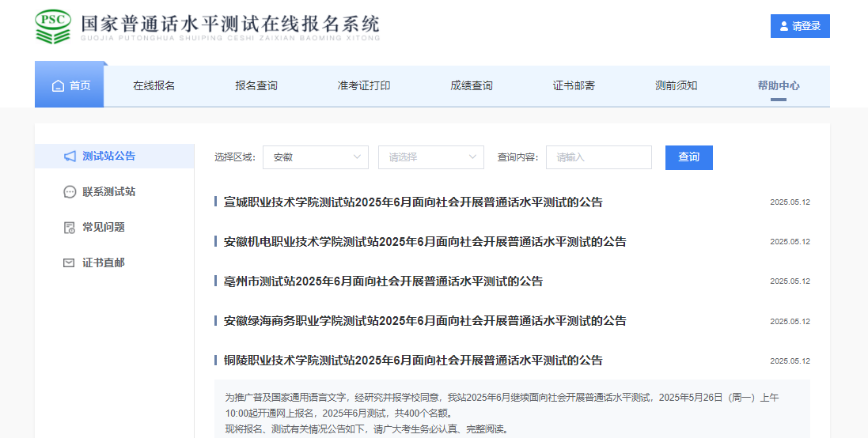Click the envelope icon beside 证书直邮
This screenshot has height=438, width=868.
tap(69, 262)
